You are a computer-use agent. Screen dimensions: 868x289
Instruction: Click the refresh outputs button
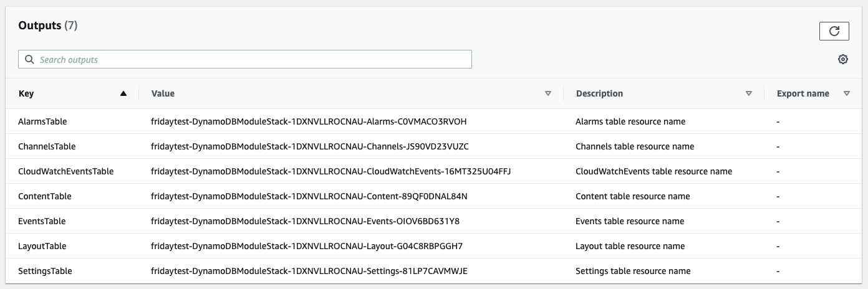[834, 31]
